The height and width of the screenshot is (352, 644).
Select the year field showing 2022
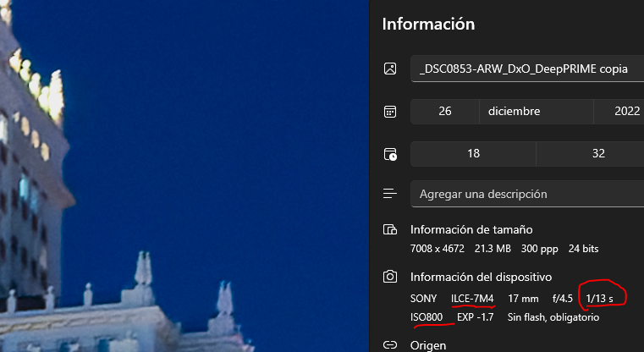(619, 112)
